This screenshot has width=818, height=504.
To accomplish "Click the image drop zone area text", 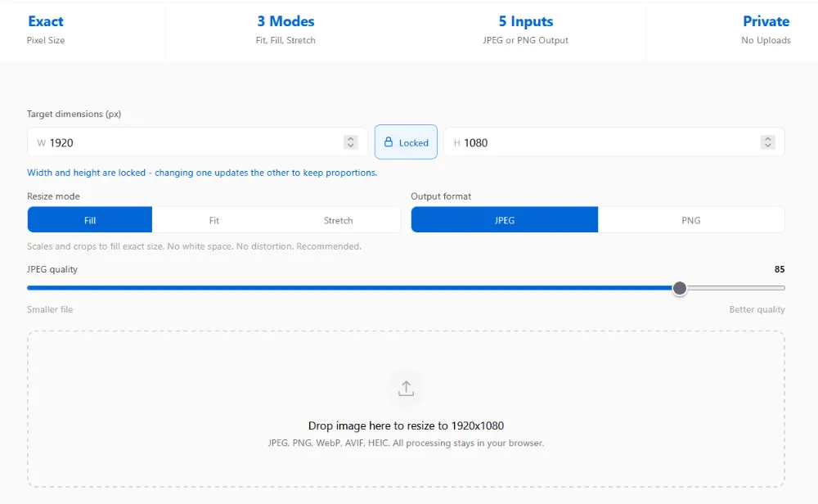I will pos(406,425).
